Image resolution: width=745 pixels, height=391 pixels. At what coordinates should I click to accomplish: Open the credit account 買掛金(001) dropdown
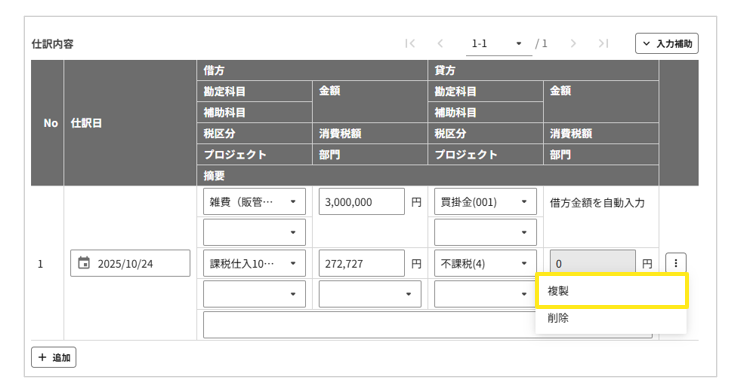pyautogui.click(x=485, y=202)
